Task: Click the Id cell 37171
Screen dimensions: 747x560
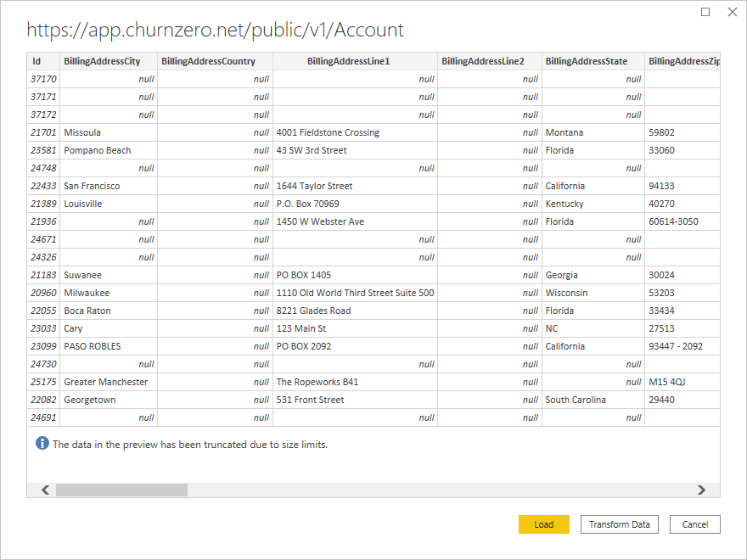Action: [43, 97]
